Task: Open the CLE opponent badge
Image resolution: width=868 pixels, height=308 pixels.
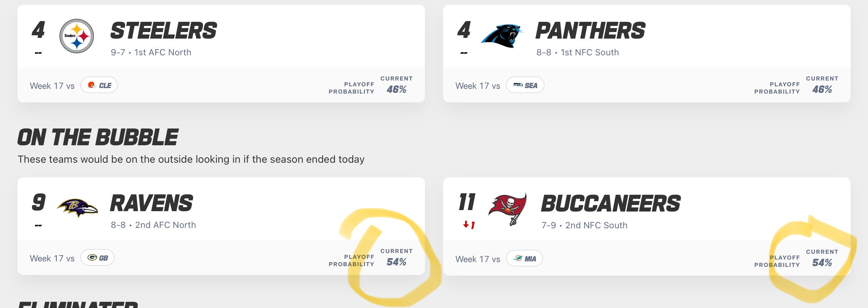Action: point(99,85)
